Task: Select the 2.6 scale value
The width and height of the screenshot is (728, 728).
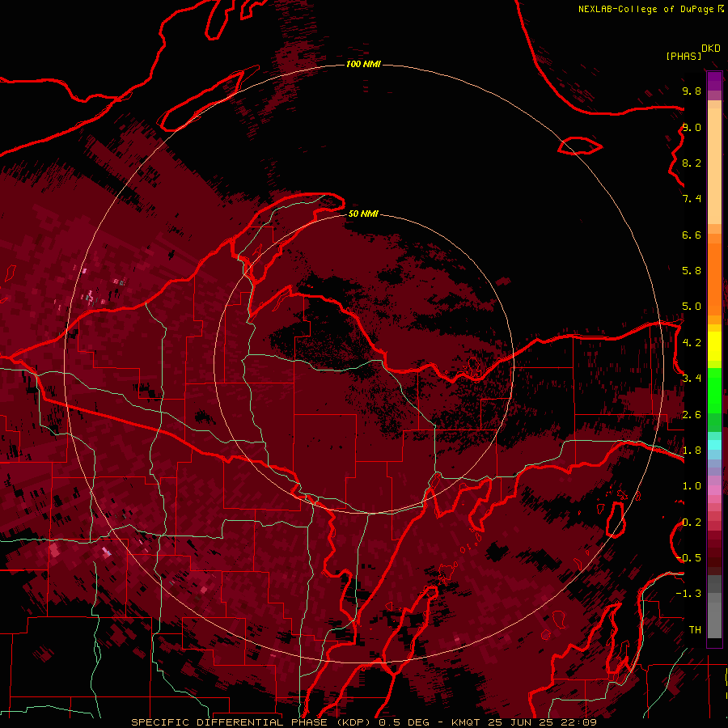Action: (x=692, y=414)
